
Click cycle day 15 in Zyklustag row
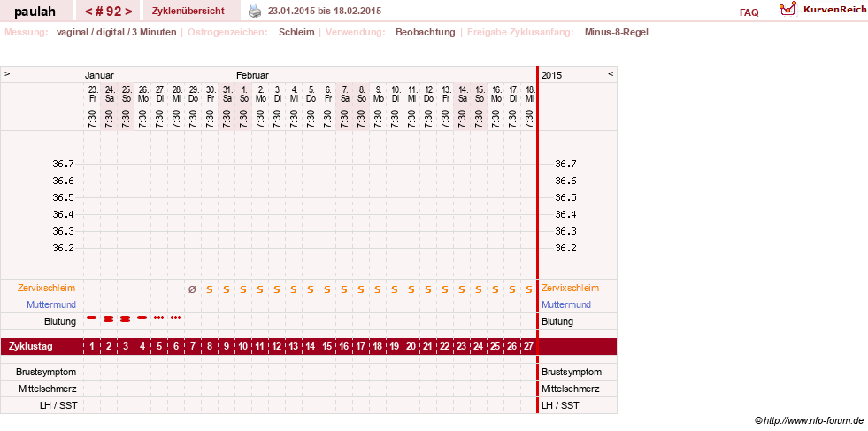coord(327,347)
